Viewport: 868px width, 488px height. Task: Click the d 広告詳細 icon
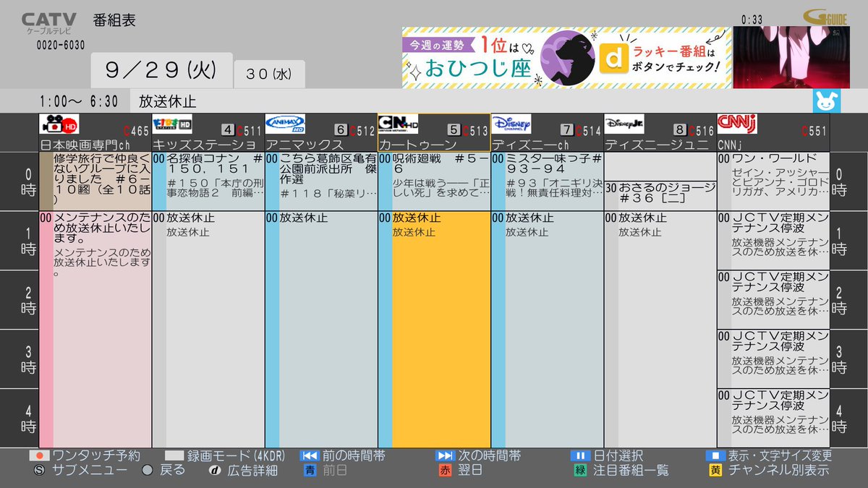(x=215, y=471)
